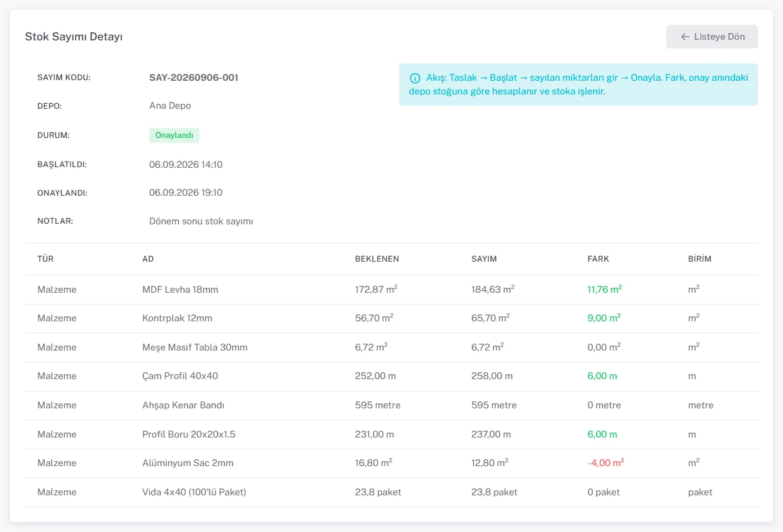
Task: Click the Onaylandı status badge
Action: (x=174, y=135)
